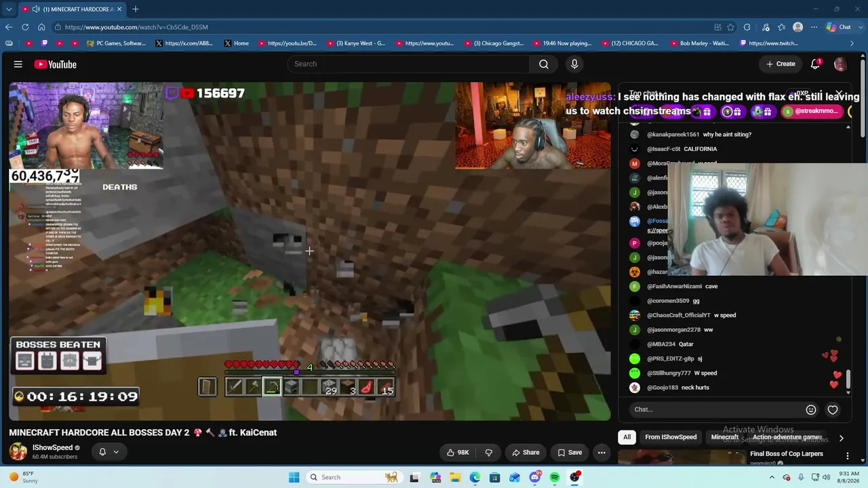
Task: Open the YouTube account avatar menu
Action: (840, 64)
